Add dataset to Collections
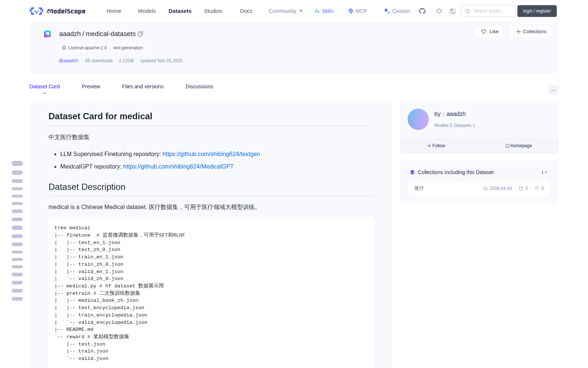 [531, 32]
